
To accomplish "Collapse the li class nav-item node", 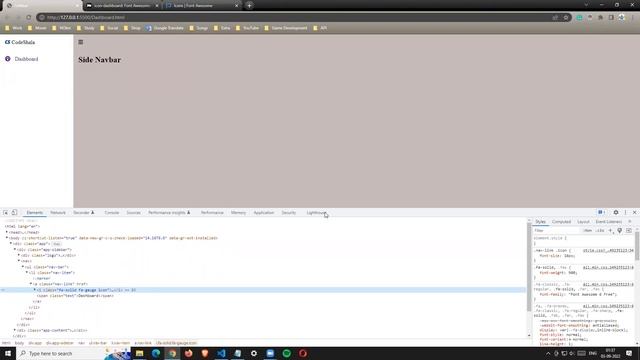I will (27, 273).
